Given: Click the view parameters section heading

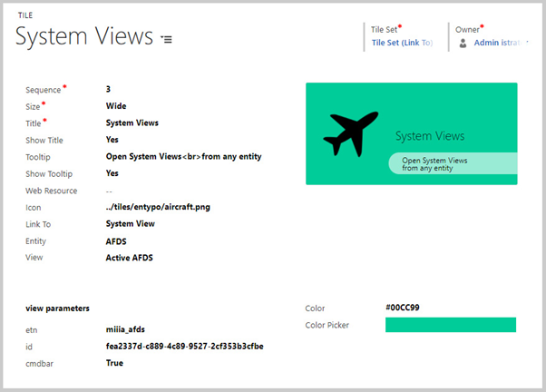Looking at the screenshot, I should 57,309.
